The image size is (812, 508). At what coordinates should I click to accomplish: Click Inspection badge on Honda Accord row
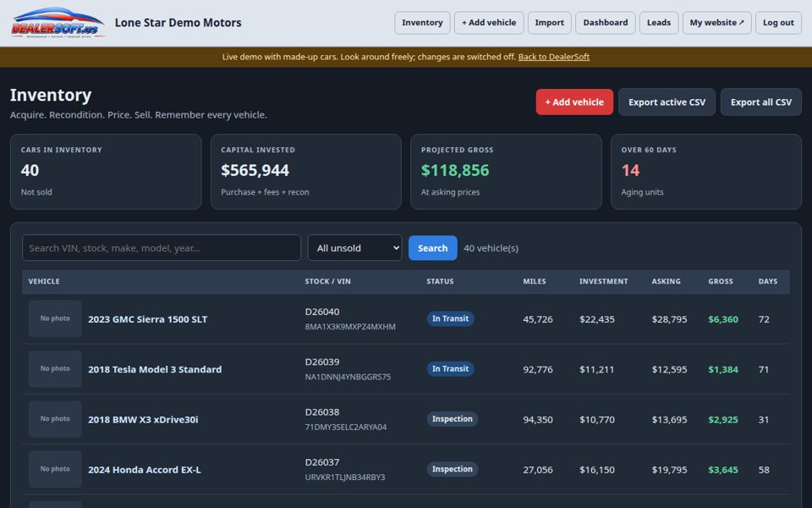(452, 469)
